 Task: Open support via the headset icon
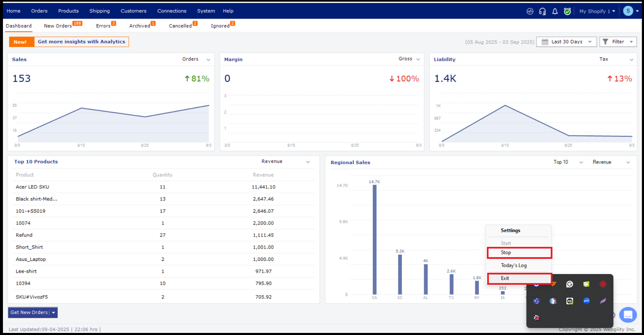pos(542,11)
